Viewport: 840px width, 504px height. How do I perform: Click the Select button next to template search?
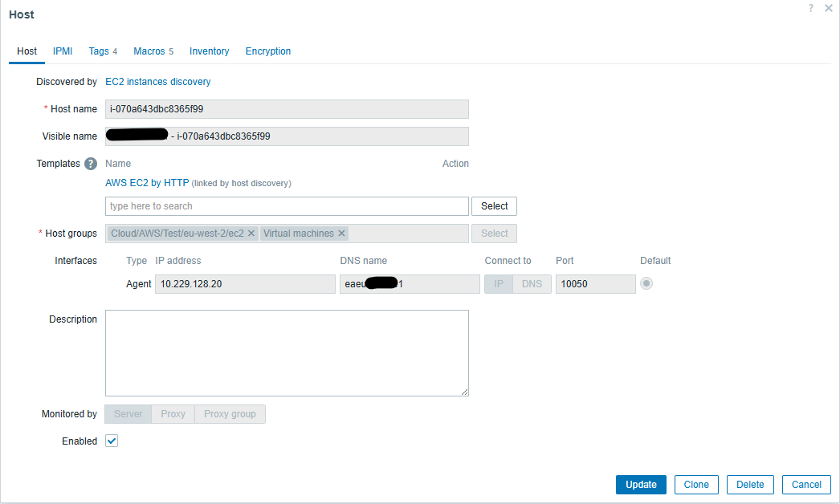coord(494,206)
